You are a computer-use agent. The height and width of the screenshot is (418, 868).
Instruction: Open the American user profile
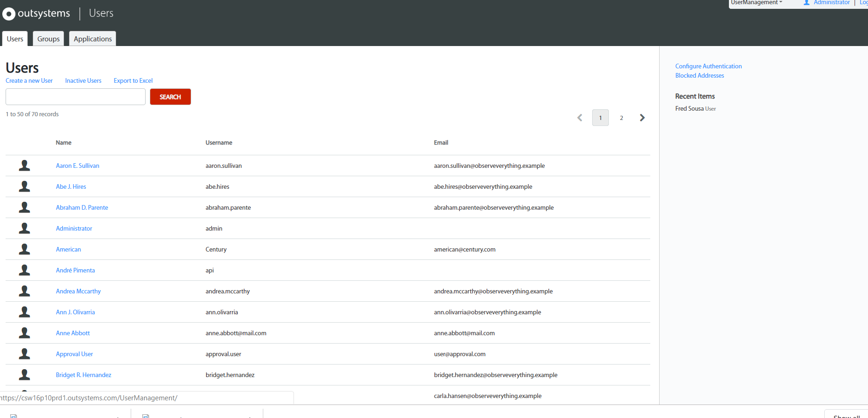coord(68,249)
